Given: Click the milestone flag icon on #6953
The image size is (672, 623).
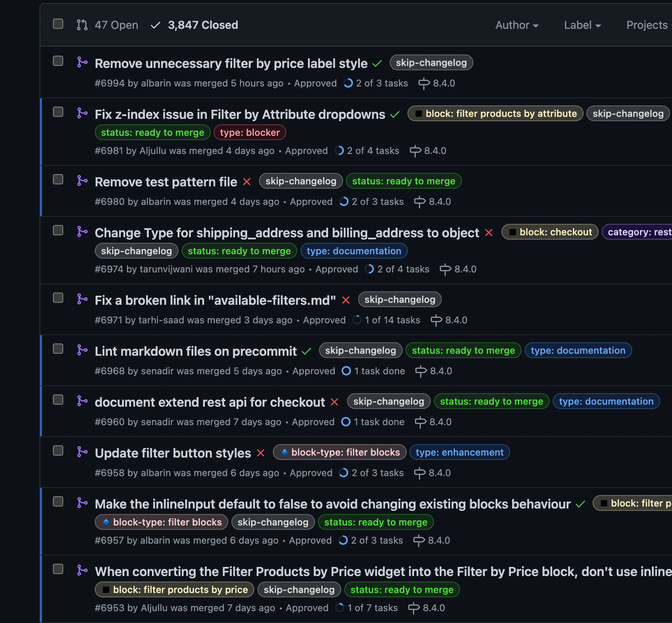Looking at the screenshot, I should pyautogui.click(x=414, y=608).
